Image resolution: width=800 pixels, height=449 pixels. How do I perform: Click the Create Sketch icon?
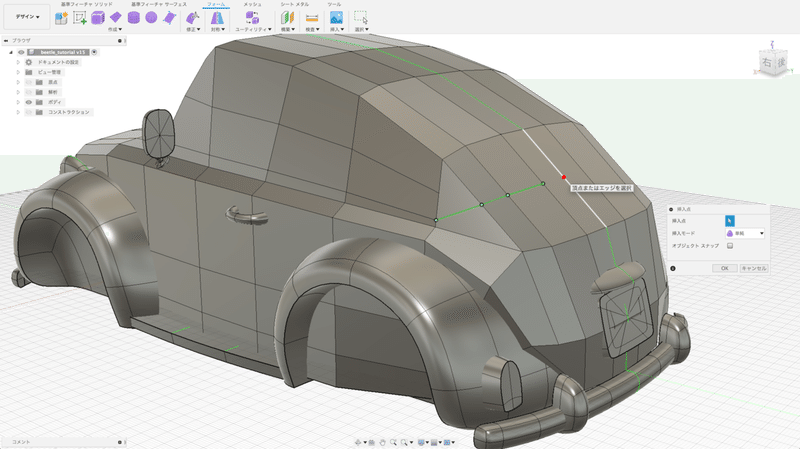coord(79,19)
